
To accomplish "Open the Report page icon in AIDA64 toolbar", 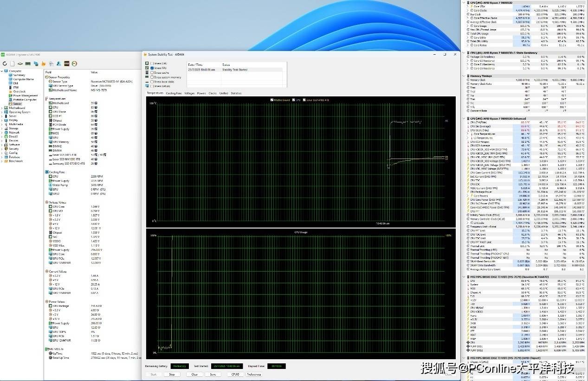I will [13, 63].
